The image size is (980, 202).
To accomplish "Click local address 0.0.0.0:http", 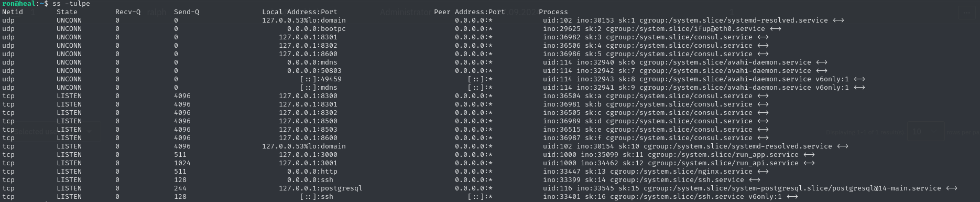I will click(x=310, y=172).
